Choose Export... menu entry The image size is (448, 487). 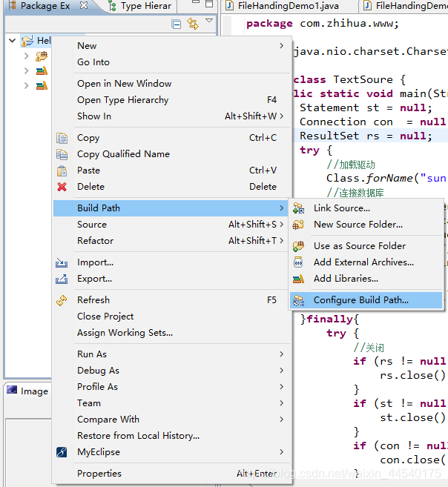(x=172, y=279)
